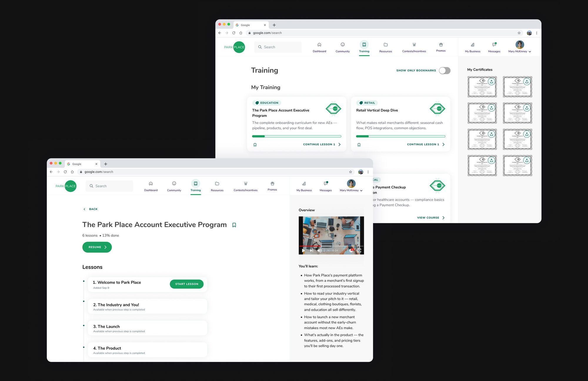This screenshot has width=588, height=381.
Task: Open Community in the front window nav
Action: (174, 186)
